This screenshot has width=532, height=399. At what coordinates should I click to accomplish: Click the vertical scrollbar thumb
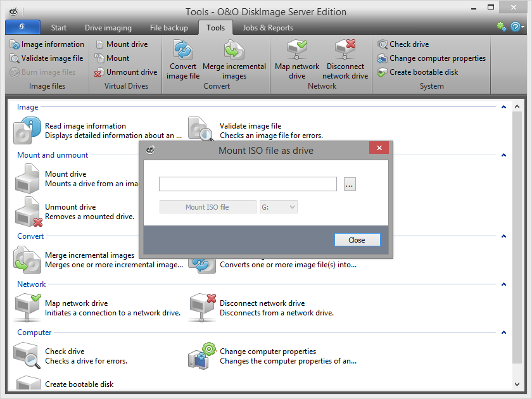[517, 237]
